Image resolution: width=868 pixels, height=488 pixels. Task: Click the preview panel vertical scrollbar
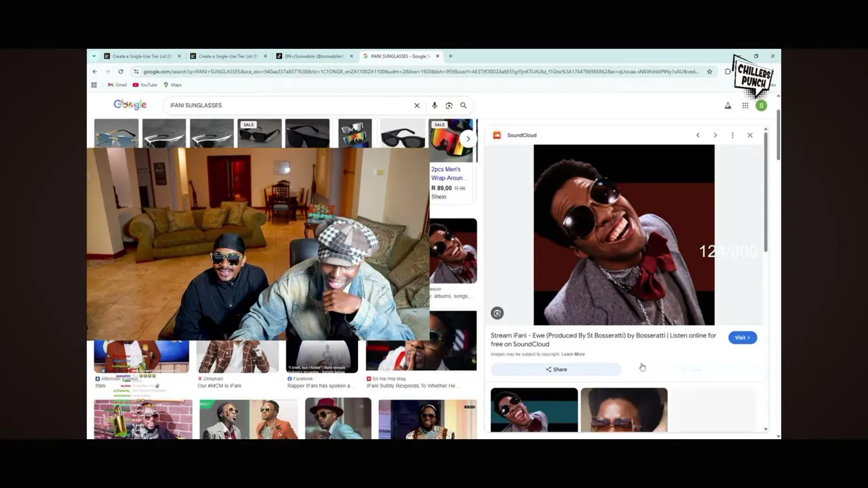(766, 193)
